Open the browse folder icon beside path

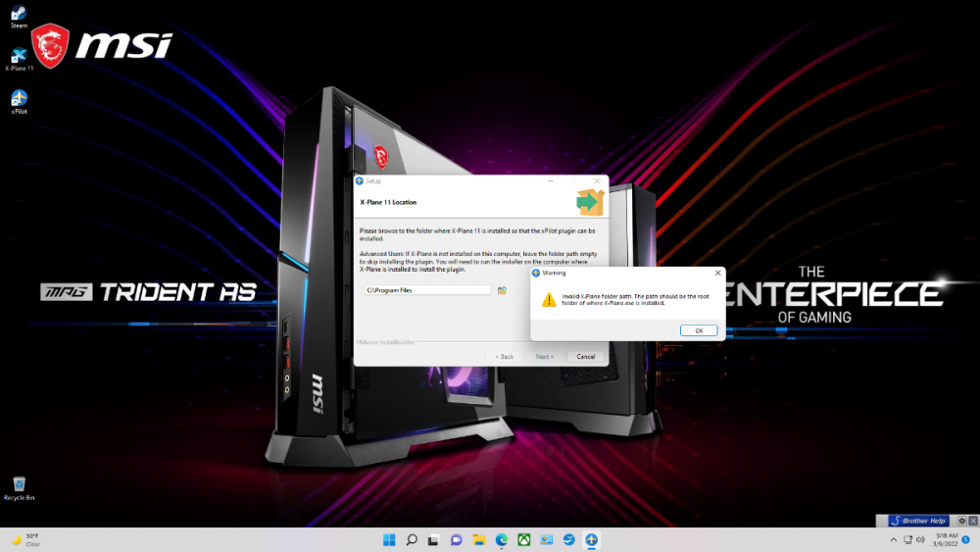[502, 290]
